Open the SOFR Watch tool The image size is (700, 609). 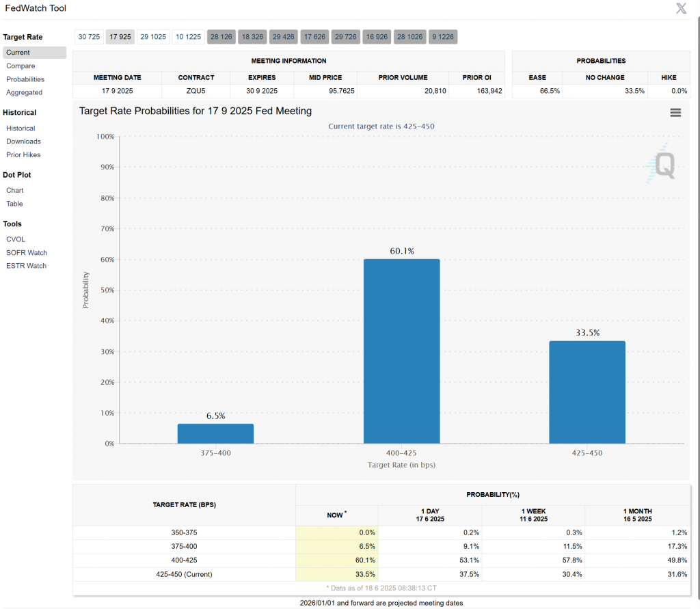click(x=27, y=253)
